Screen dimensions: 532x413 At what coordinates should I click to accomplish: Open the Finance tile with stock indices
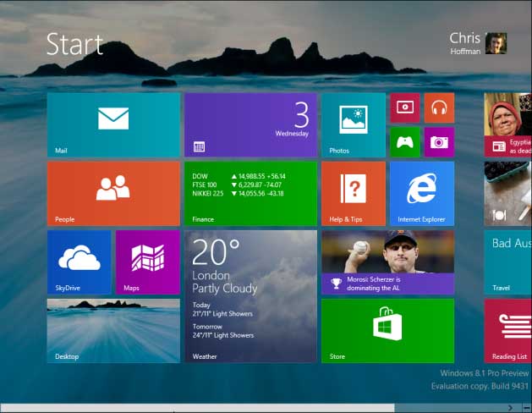tap(250, 194)
